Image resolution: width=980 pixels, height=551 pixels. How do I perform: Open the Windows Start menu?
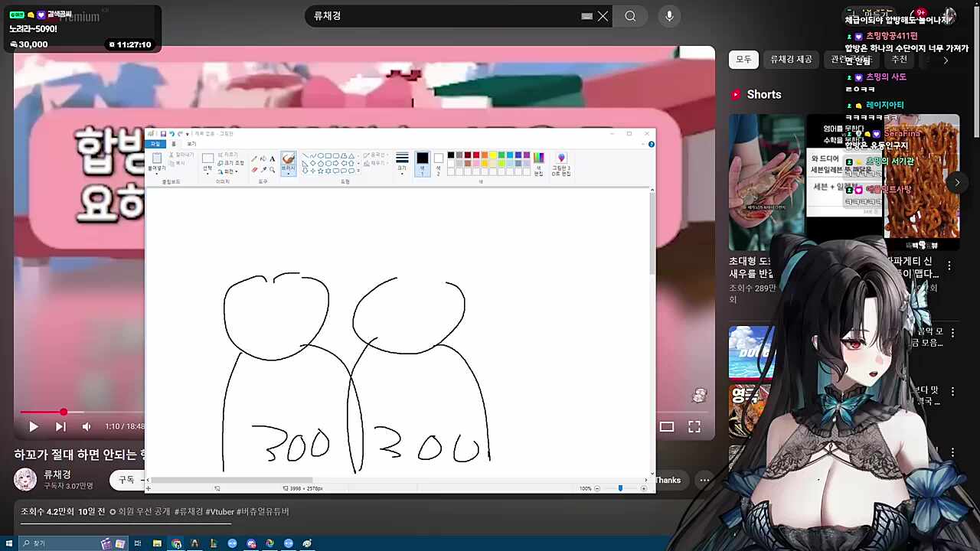9,543
